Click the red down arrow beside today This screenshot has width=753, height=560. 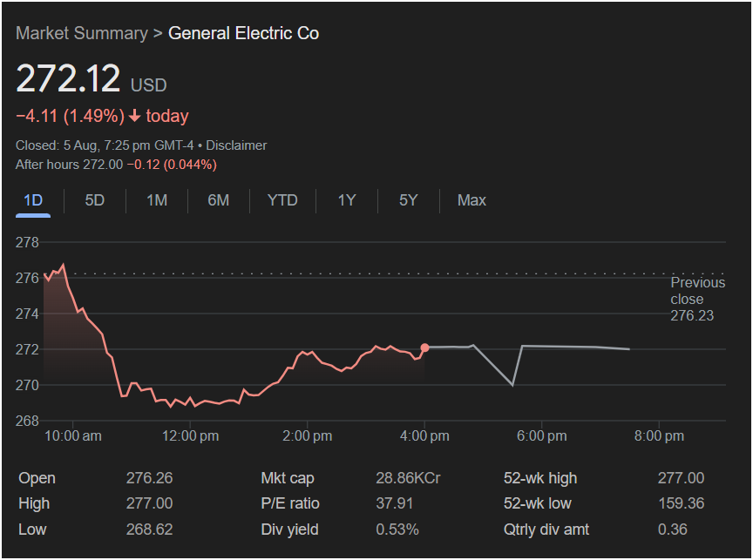135,116
